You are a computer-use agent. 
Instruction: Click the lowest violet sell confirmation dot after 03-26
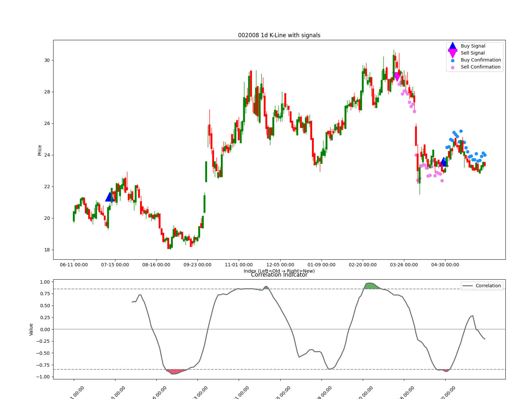pyautogui.click(x=442, y=181)
